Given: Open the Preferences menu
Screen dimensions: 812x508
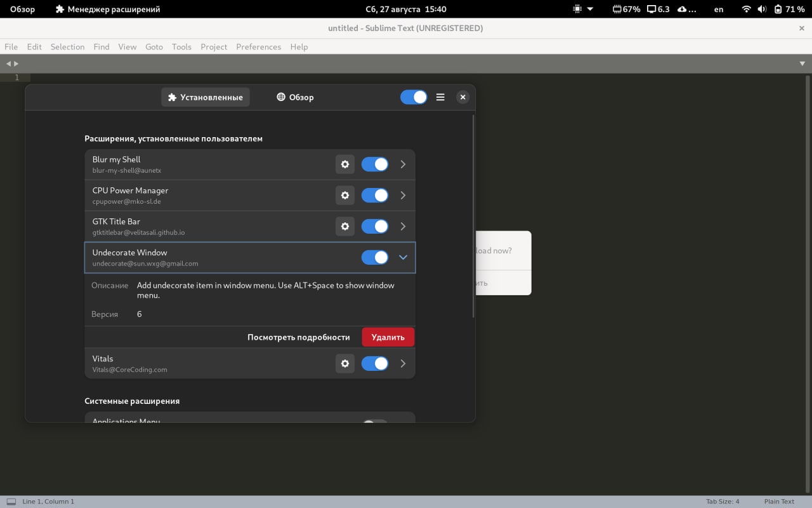Looking at the screenshot, I should pyautogui.click(x=258, y=46).
